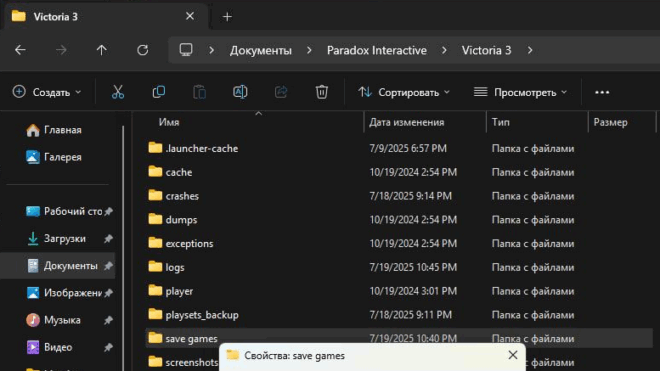Go up one folder level

coord(101,50)
